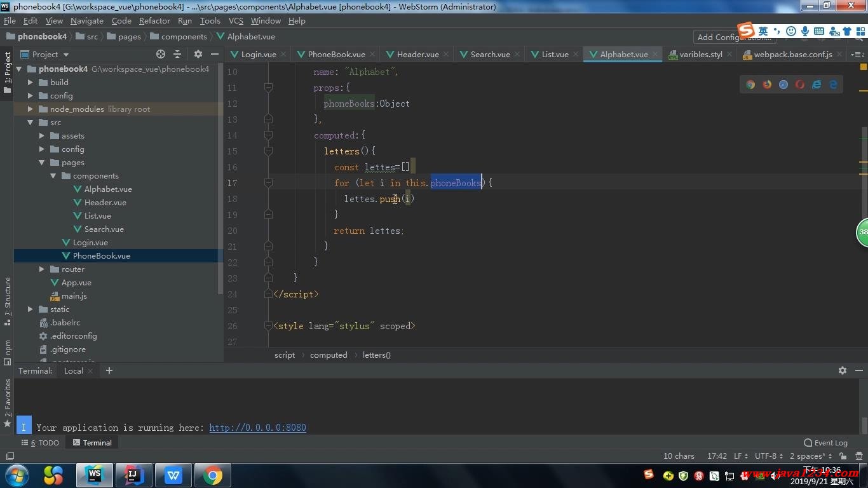
Task: Collapse the components folder
Action: coord(53,175)
